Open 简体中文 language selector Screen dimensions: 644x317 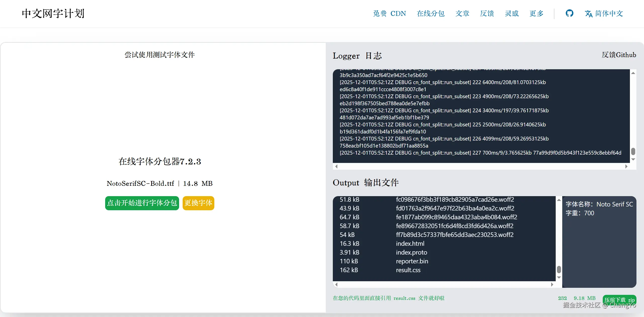point(609,14)
